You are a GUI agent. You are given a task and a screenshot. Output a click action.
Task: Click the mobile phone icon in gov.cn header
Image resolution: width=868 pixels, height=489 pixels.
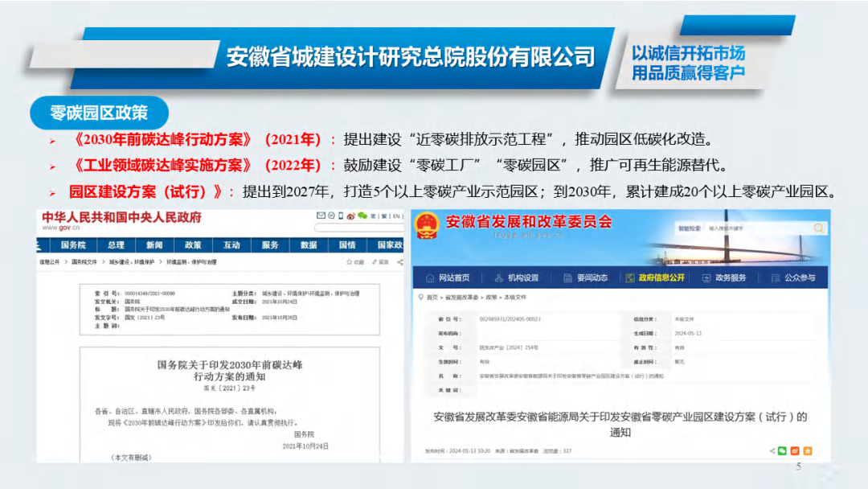click(x=340, y=216)
